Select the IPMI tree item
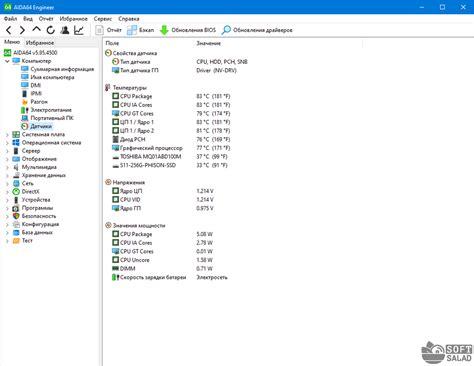Viewport: 474px width, 366px height. coord(31,94)
